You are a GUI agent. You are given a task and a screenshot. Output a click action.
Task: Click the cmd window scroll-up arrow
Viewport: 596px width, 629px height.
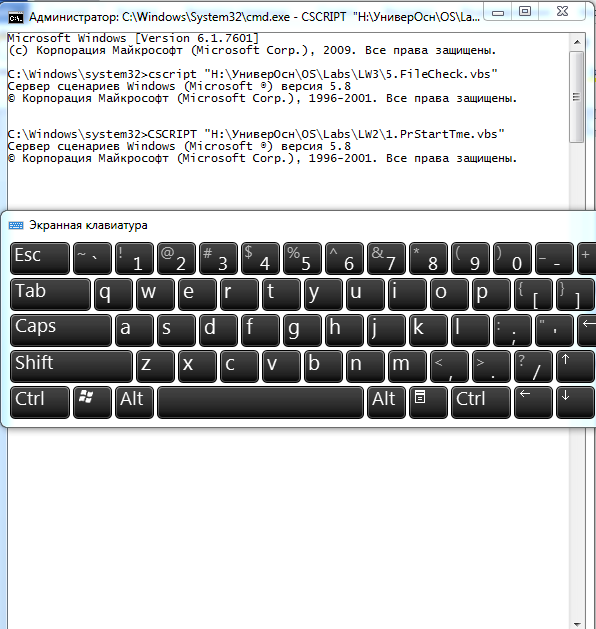coord(577,42)
